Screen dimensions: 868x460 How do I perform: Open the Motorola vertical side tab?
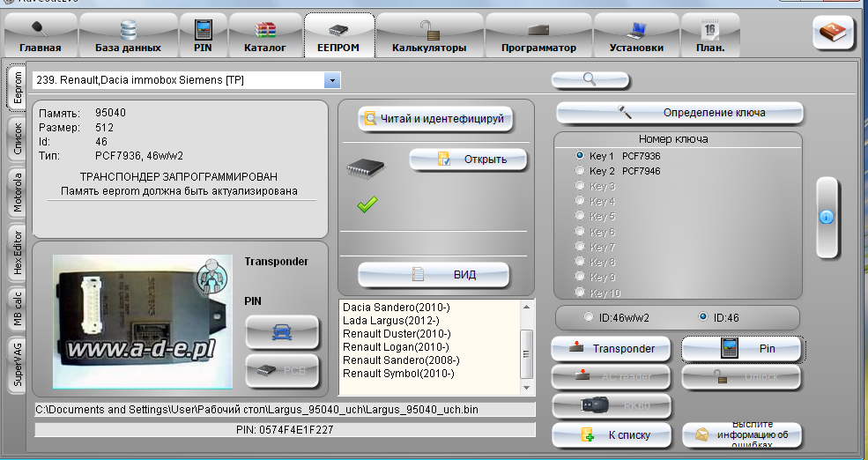click(17, 193)
